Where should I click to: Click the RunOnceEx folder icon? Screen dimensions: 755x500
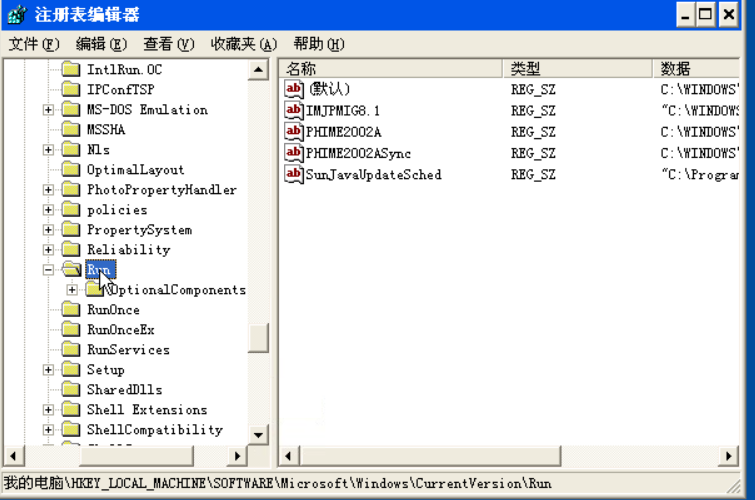point(71,329)
